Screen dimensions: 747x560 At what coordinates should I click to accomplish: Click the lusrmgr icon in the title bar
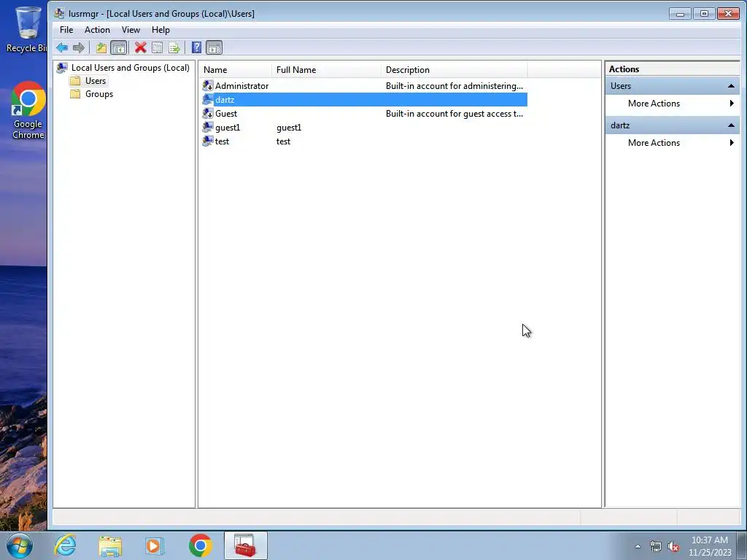click(x=59, y=13)
